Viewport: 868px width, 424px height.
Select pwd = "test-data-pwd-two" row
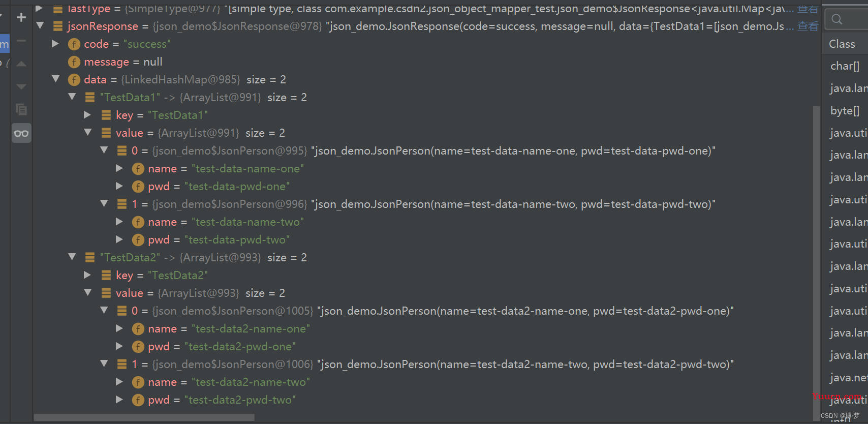(423, 240)
